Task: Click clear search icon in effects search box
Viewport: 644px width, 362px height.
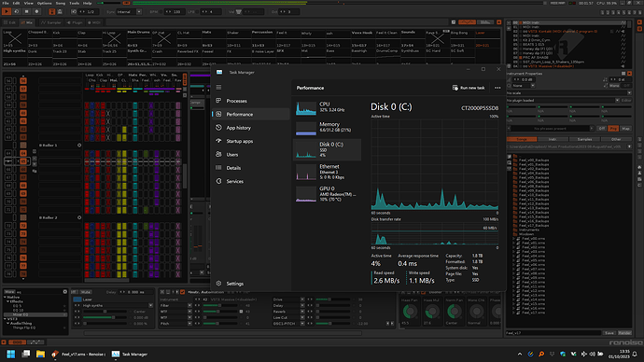Action: 65,292
